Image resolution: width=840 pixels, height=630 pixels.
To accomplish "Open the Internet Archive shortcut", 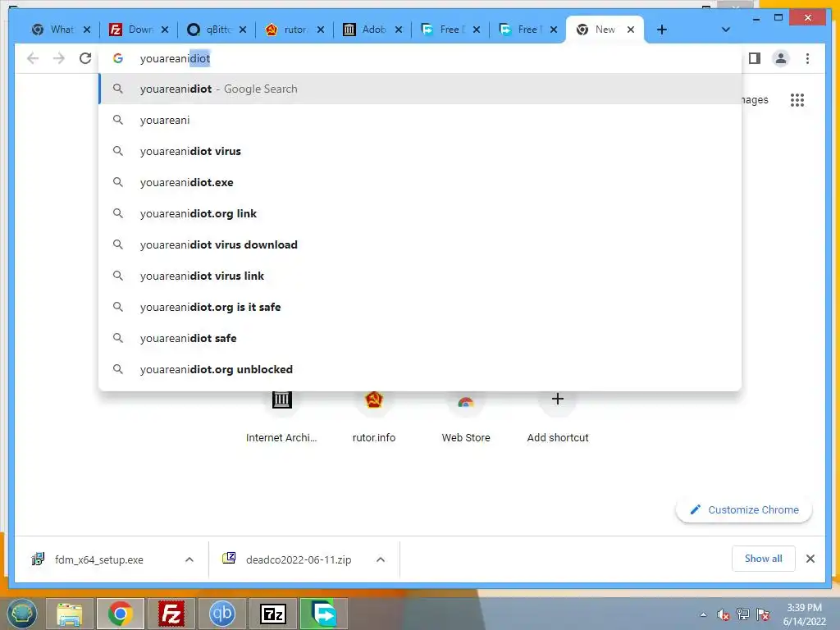I will coord(282,415).
